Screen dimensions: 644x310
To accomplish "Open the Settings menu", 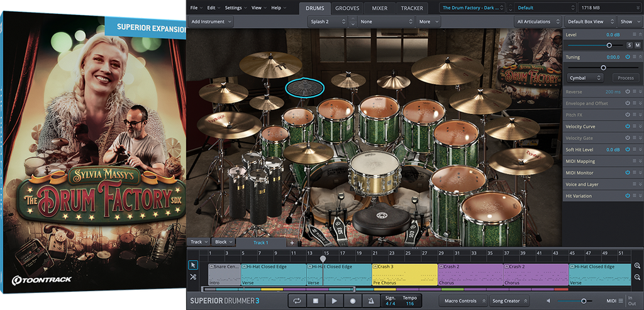I will coord(235,8).
